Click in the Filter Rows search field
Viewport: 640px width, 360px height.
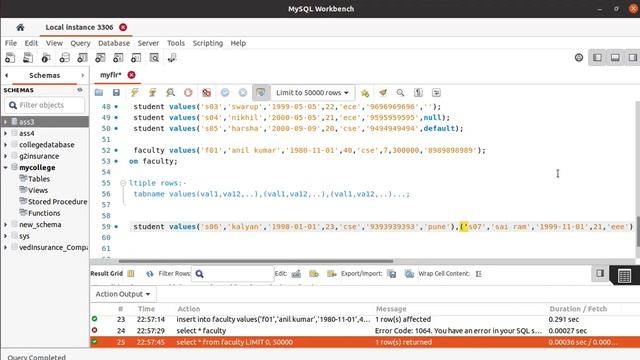(x=233, y=274)
